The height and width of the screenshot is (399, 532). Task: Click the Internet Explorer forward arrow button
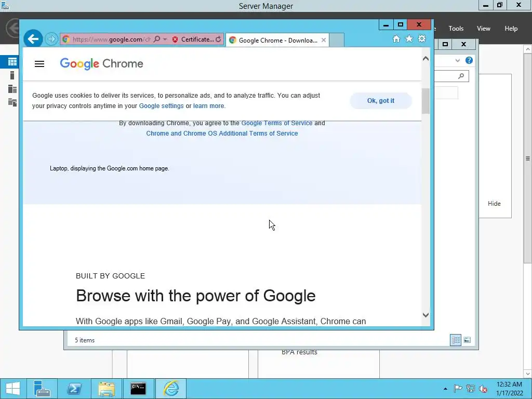tap(51, 39)
